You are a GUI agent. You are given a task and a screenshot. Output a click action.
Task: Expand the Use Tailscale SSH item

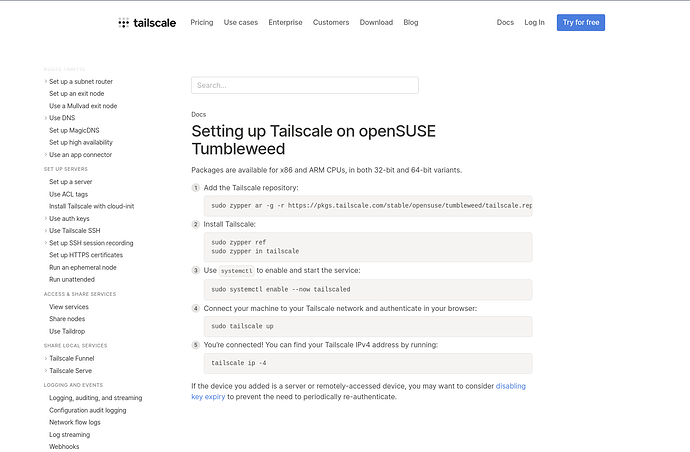pos(45,230)
